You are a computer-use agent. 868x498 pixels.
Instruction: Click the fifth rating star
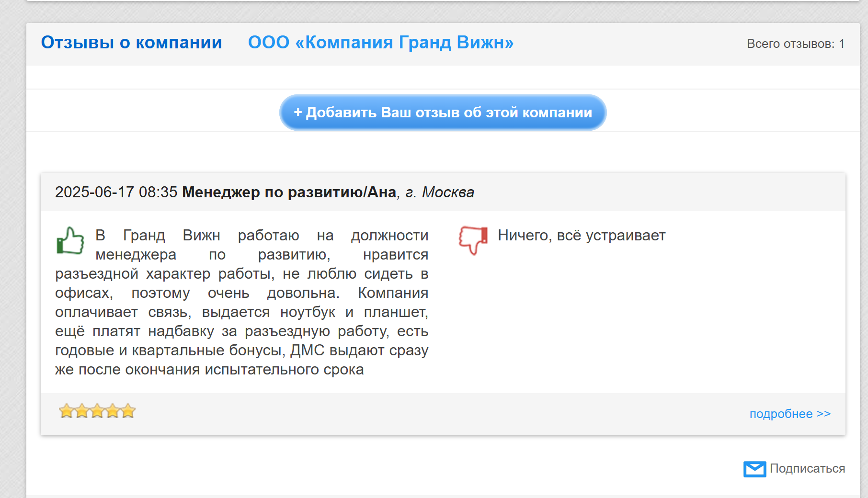click(x=128, y=411)
